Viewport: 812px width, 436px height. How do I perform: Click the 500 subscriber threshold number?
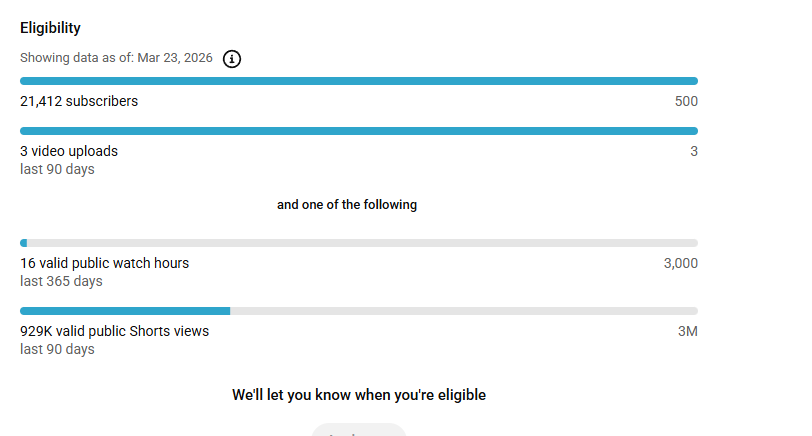click(686, 101)
